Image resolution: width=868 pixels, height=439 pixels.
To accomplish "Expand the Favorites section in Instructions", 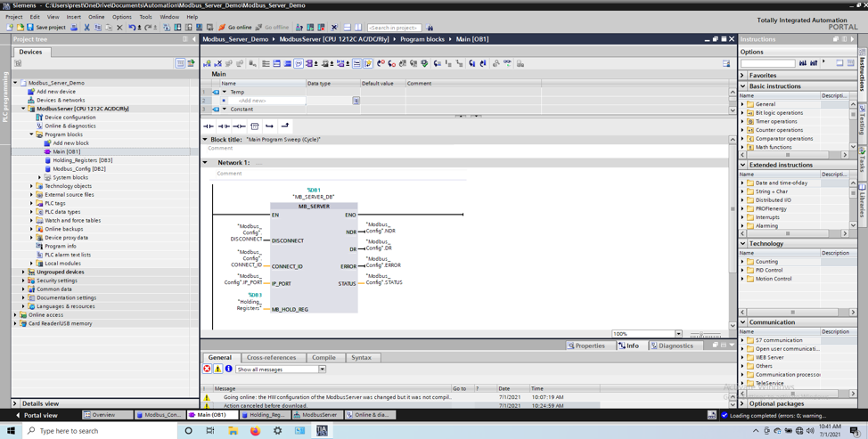I will [x=743, y=75].
